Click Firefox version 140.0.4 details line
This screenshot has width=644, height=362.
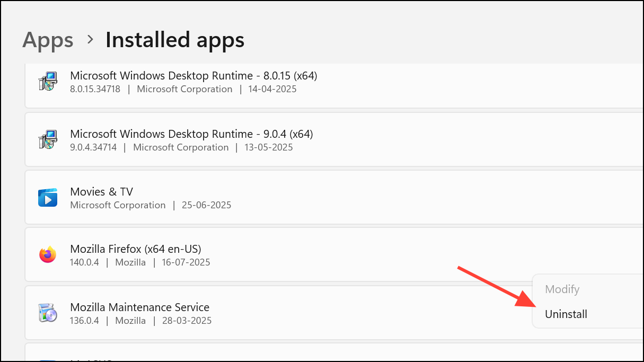coord(140,262)
